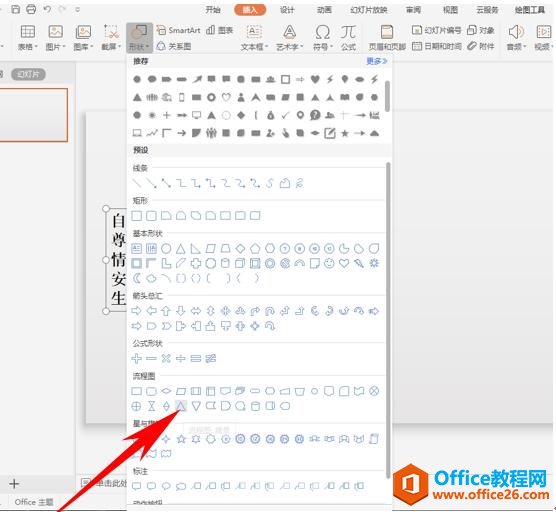556x512 pixels.
Task: Click the Save icon in the quick access bar
Action: (16, 9)
